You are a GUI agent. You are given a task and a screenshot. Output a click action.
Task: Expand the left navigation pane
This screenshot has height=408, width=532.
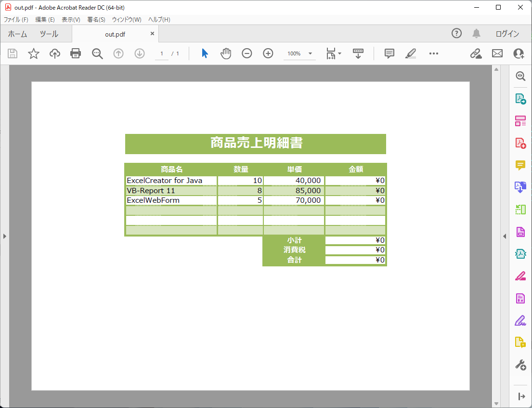pos(5,236)
